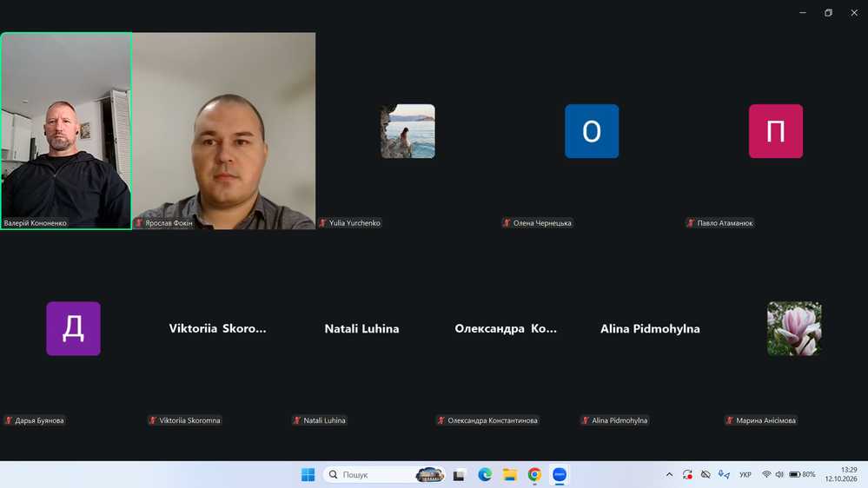This screenshot has width=868, height=488.
Task: Click the battery 80% indicator
Action: click(802, 475)
